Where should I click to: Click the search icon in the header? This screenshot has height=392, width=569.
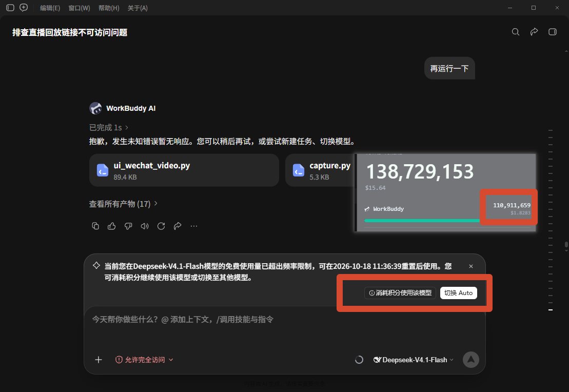point(515,32)
